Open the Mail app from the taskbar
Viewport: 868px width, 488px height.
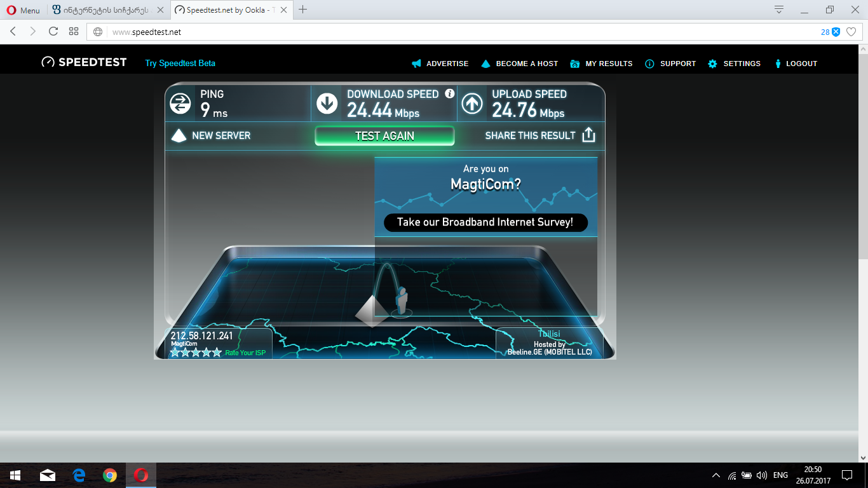[47, 475]
